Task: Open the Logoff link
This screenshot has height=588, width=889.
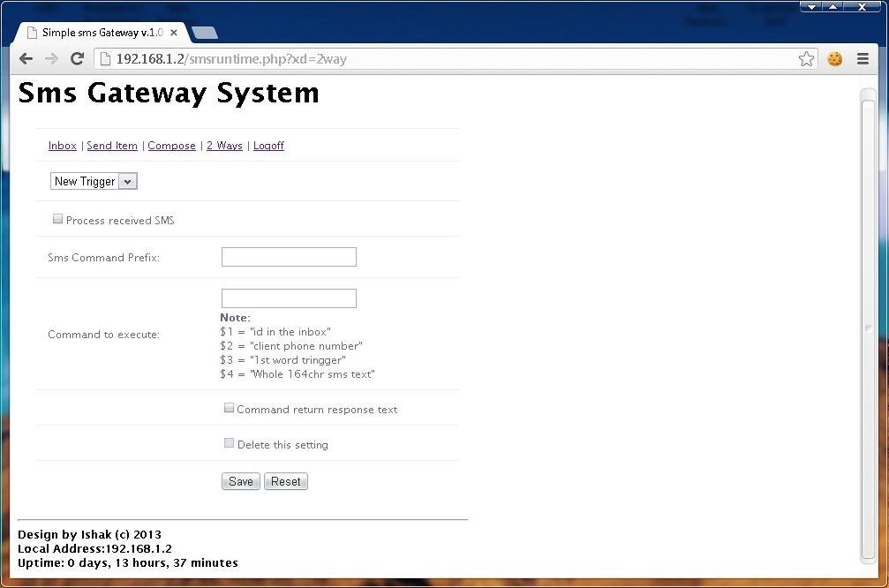Action: 268,145
